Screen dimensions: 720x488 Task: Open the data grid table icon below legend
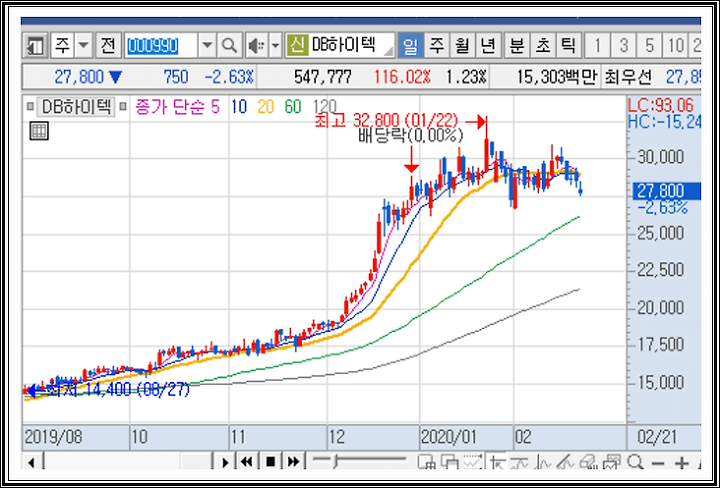click(39, 131)
